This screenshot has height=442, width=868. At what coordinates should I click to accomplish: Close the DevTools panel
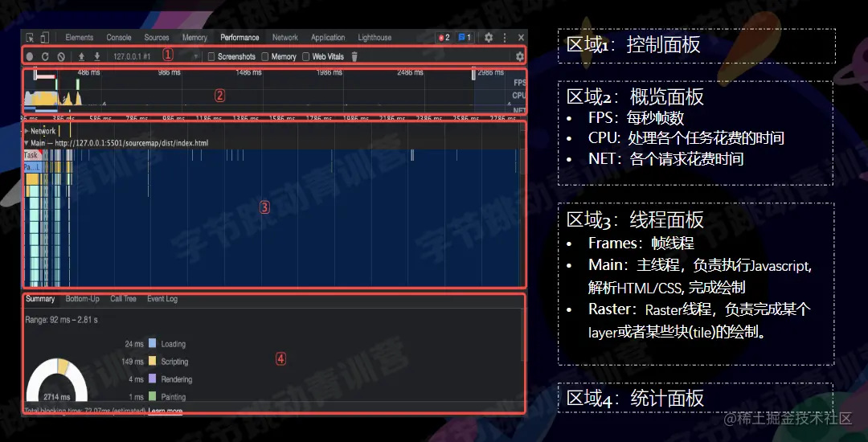521,38
